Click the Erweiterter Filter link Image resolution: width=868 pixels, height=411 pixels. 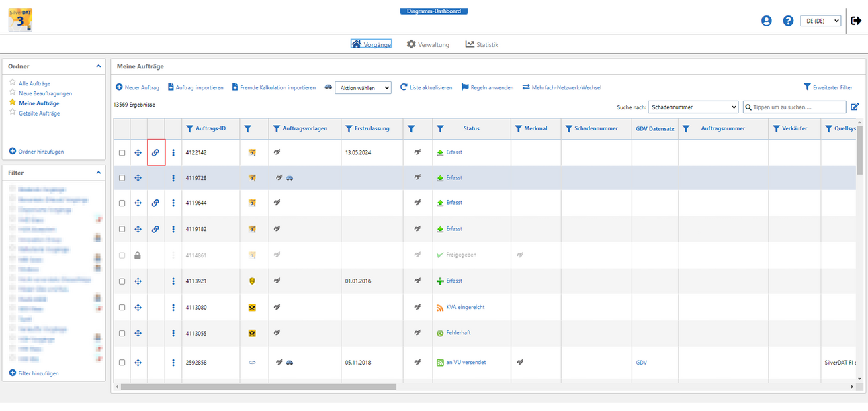coord(828,87)
